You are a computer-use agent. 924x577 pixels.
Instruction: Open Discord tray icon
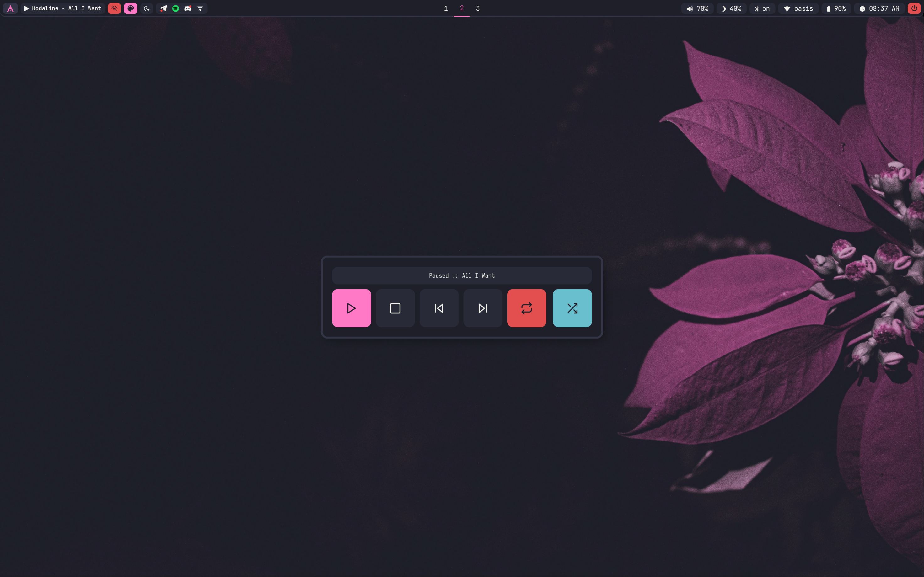[x=188, y=8]
